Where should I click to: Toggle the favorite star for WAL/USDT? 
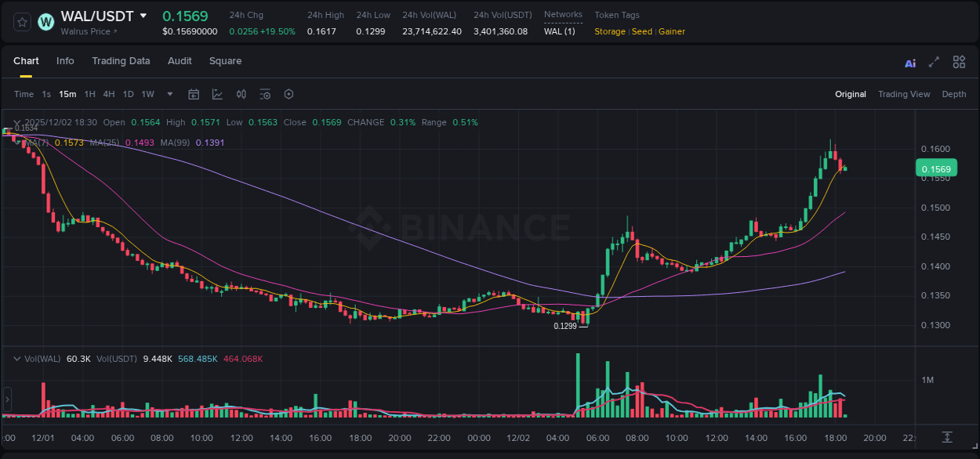coord(21,22)
